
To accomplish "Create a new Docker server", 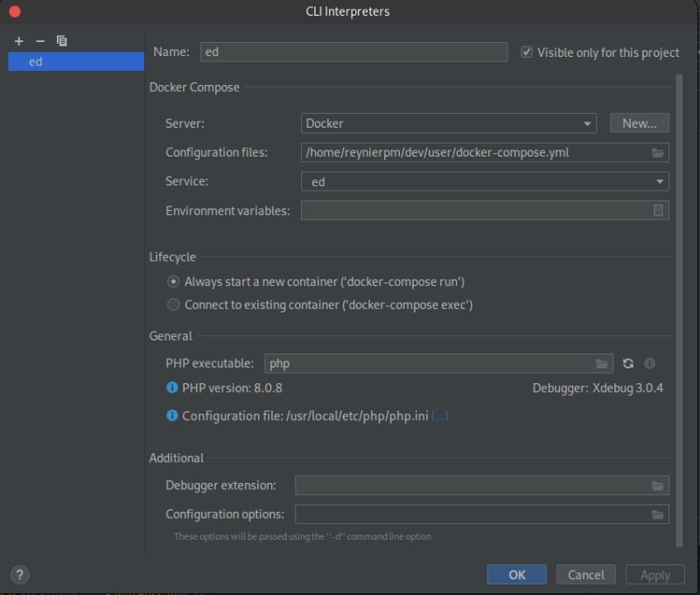I will pyautogui.click(x=638, y=123).
